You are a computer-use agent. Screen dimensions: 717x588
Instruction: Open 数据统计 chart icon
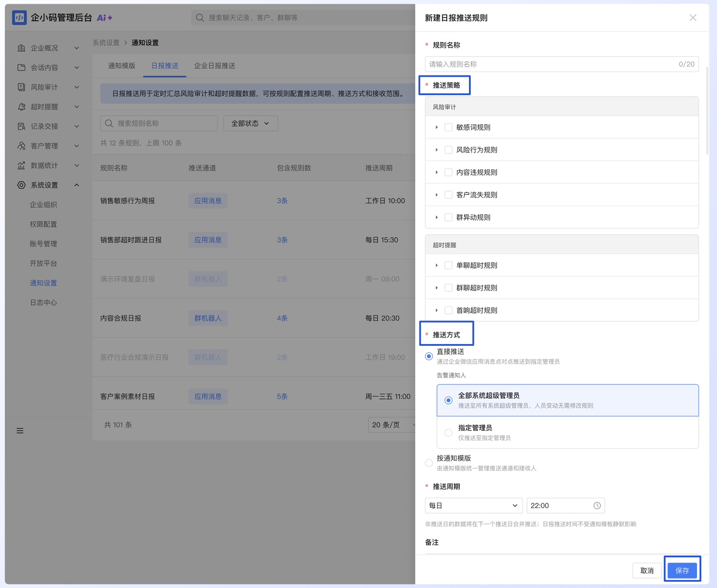21,165
